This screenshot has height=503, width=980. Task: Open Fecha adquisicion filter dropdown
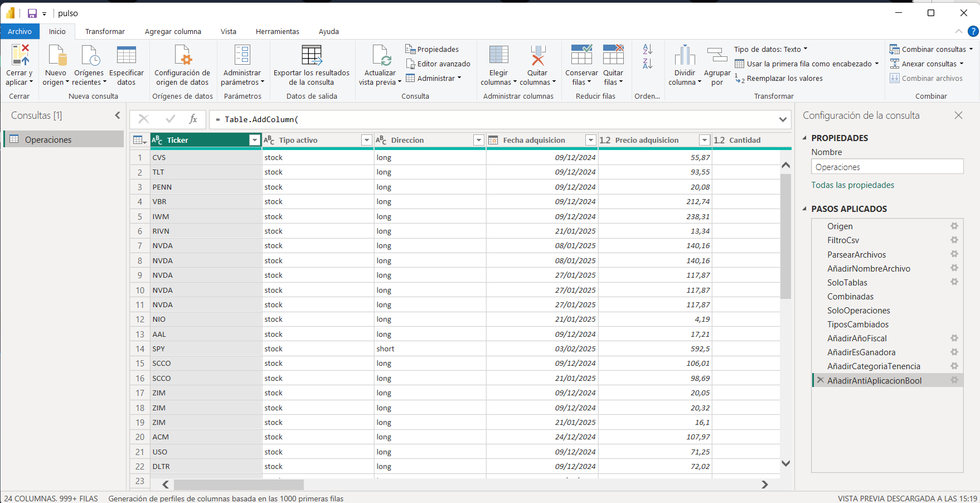pyautogui.click(x=591, y=140)
